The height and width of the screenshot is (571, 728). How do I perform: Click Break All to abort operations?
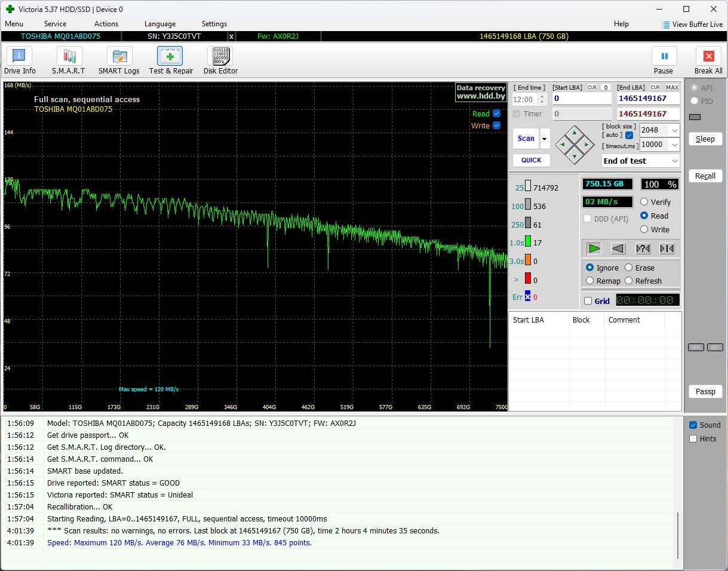pos(708,61)
